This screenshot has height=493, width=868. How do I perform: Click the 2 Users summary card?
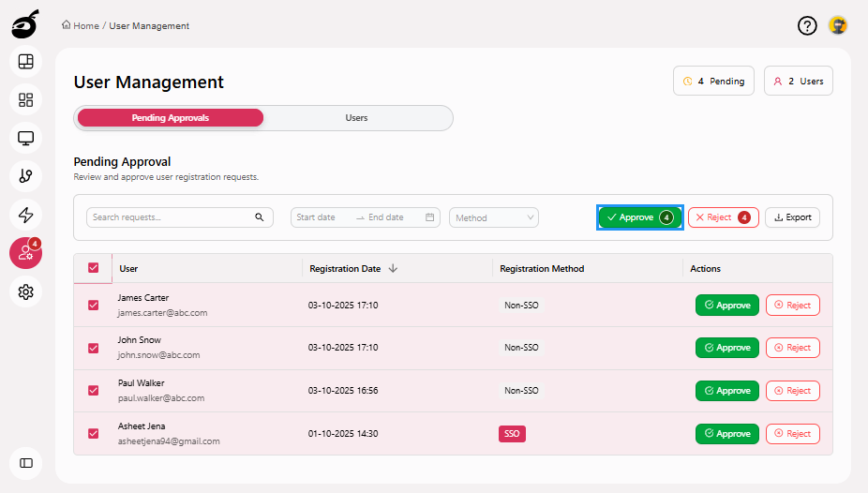point(799,81)
